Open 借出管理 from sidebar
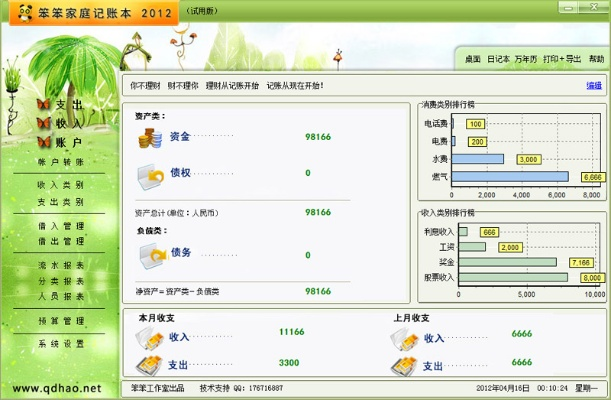This screenshot has width=611, height=400. click(61, 241)
